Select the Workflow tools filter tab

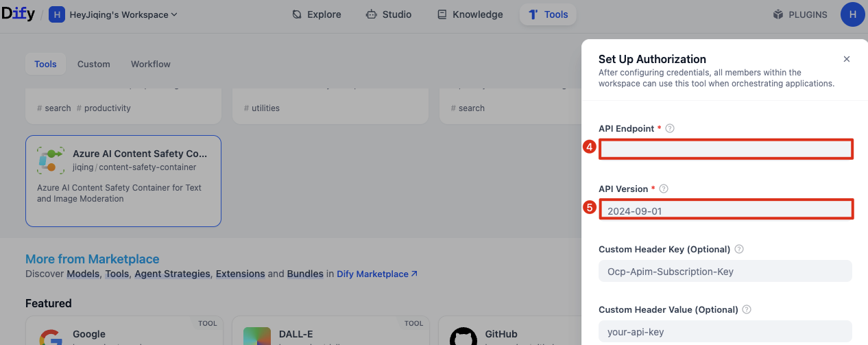[x=151, y=64]
